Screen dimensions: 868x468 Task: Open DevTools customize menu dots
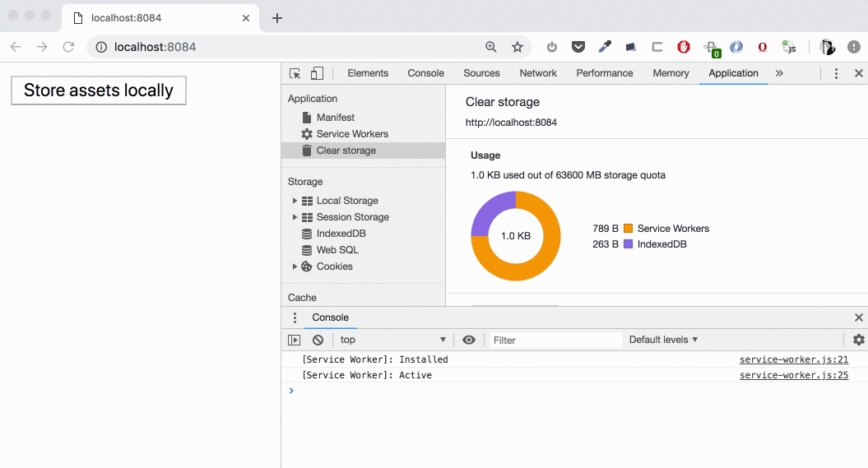[836, 73]
